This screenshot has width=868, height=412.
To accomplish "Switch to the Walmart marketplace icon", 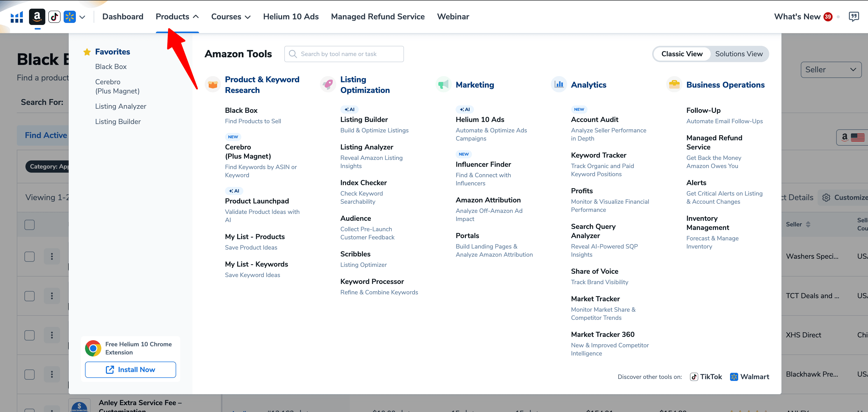I will tap(70, 17).
